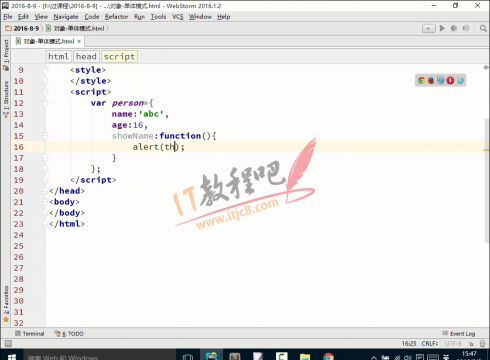Collapse the body tag fold on line 21
Viewport: 490px width, 360px height.
45,202
